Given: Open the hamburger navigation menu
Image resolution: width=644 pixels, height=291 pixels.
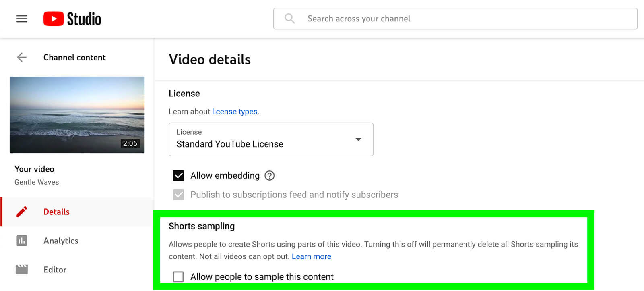Looking at the screenshot, I should (x=22, y=19).
